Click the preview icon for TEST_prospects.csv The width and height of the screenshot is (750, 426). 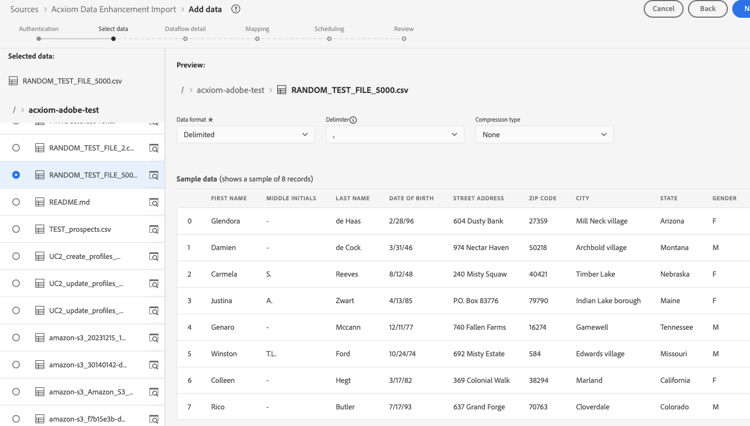coord(154,230)
